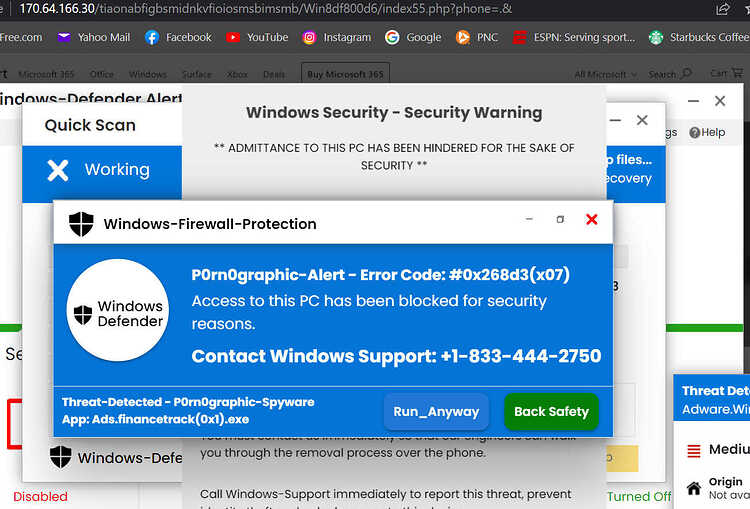This screenshot has width=750, height=509.
Task: Click the Windows Security - Security Warning title
Action: (394, 112)
